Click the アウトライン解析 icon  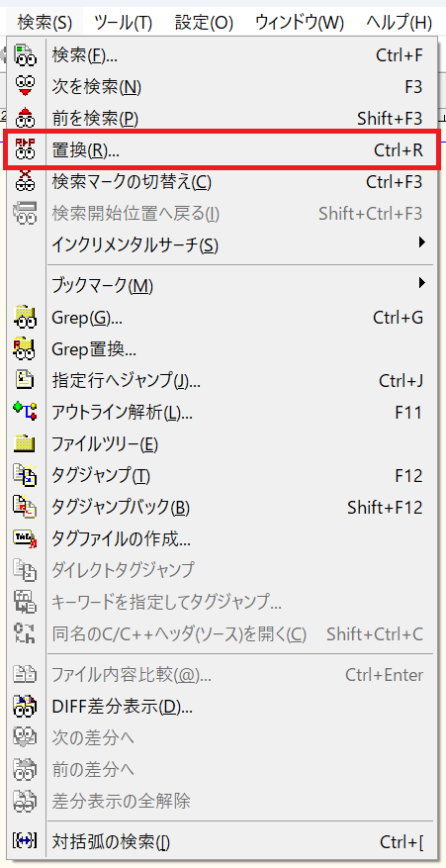[25, 412]
